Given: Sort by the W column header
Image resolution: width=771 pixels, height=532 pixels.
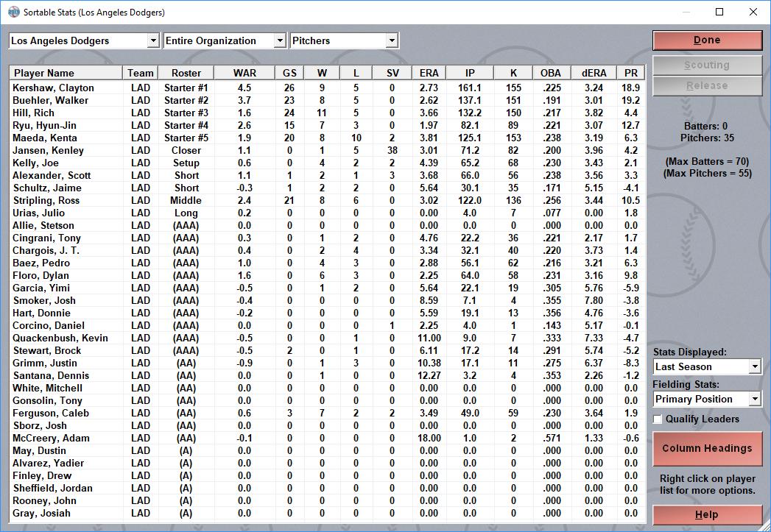Looking at the screenshot, I should 322,73.
